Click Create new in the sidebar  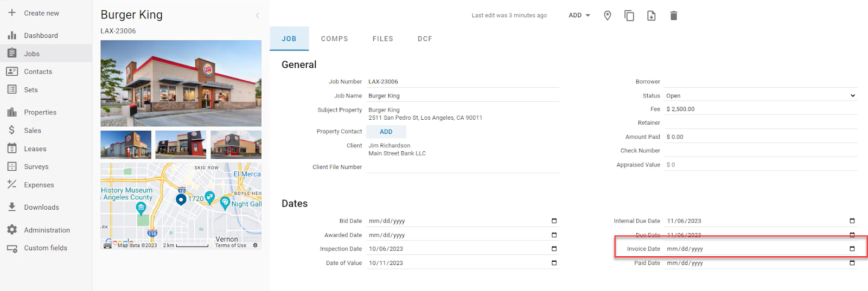click(41, 13)
